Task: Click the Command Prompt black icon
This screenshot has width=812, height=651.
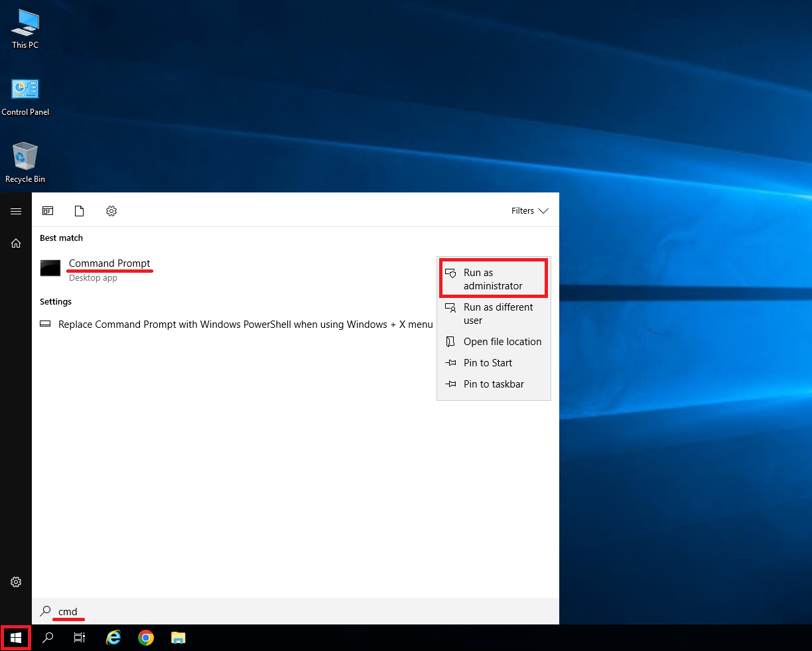Action: pos(50,268)
